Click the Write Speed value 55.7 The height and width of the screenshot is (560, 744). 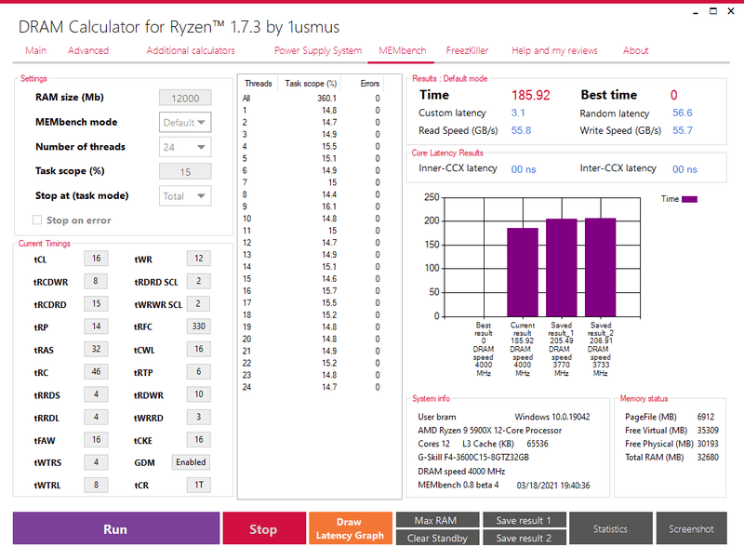pyautogui.click(x=683, y=130)
